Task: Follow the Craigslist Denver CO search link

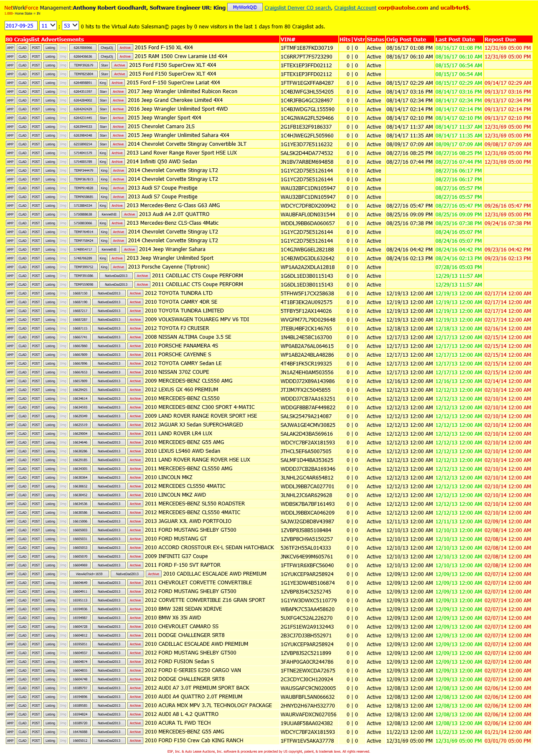Action: tap(298, 8)
